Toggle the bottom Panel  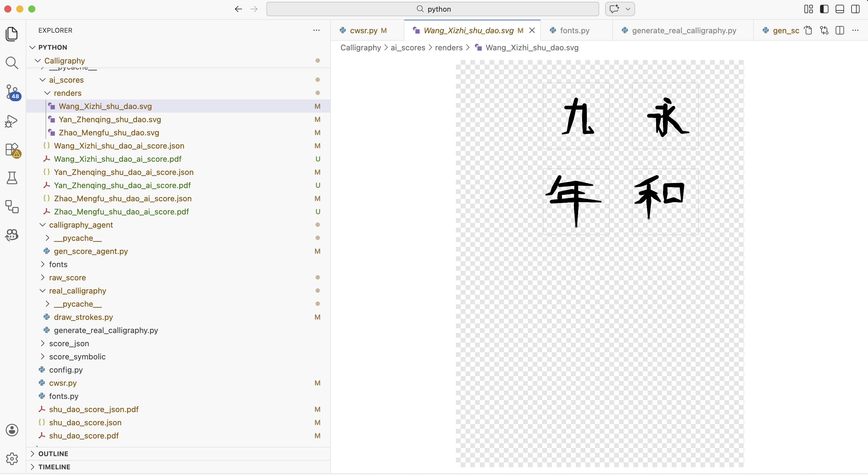(840, 9)
